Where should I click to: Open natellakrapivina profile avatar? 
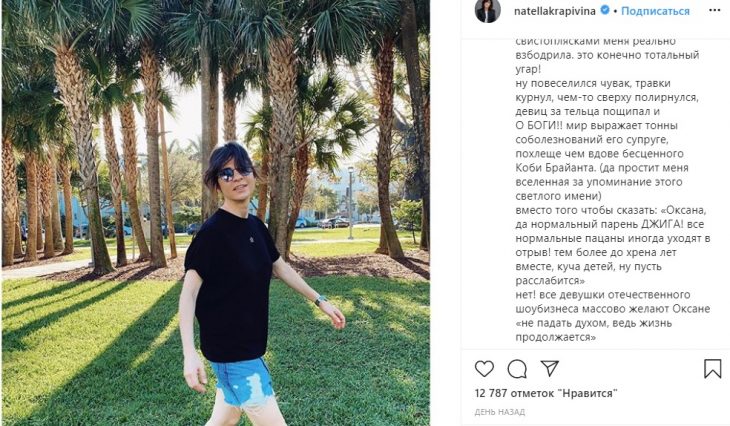click(487, 11)
